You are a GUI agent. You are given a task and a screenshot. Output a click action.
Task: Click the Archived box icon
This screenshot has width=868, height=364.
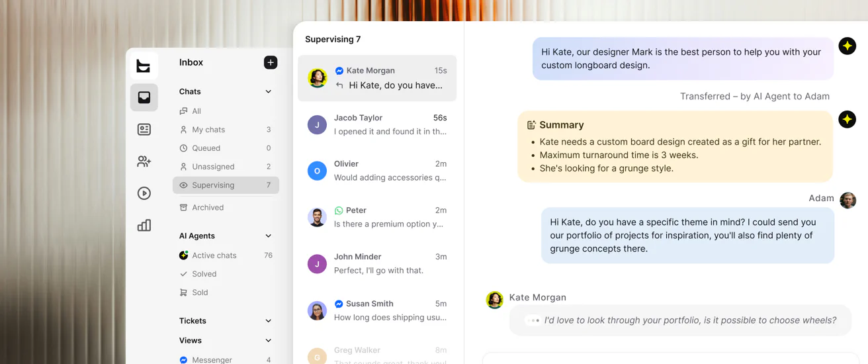tap(183, 207)
